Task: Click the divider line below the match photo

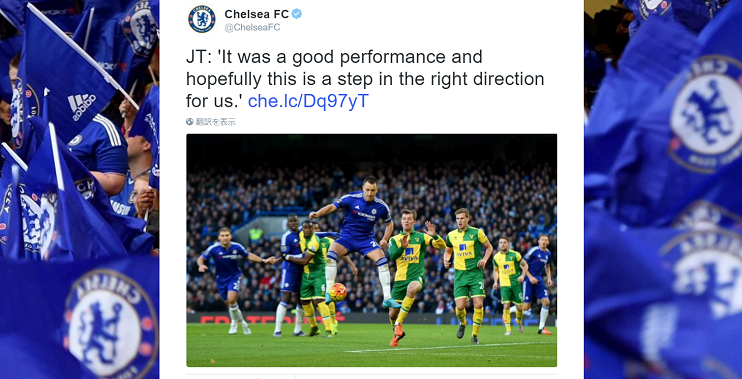Action: pyautogui.click(x=371, y=375)
